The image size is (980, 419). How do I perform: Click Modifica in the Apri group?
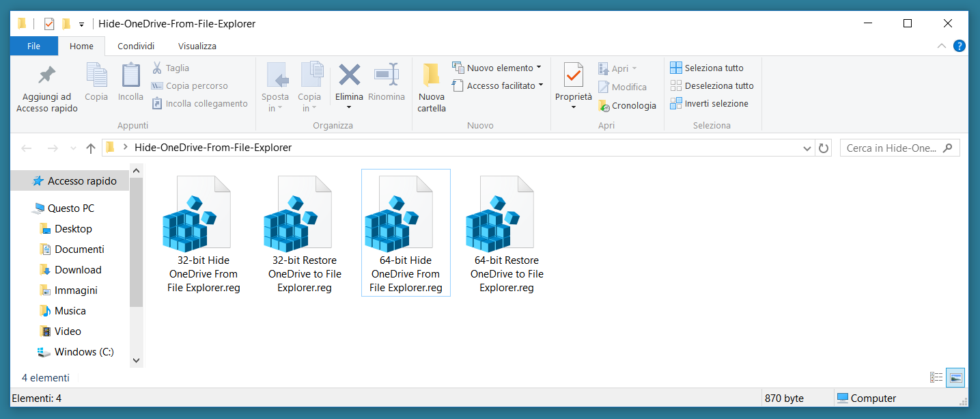point(622,87)
